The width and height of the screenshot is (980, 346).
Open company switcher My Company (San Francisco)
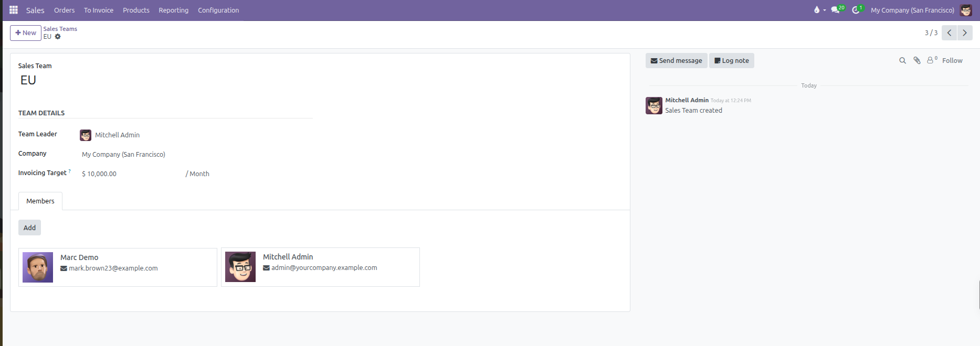click(x=912, y=10)
